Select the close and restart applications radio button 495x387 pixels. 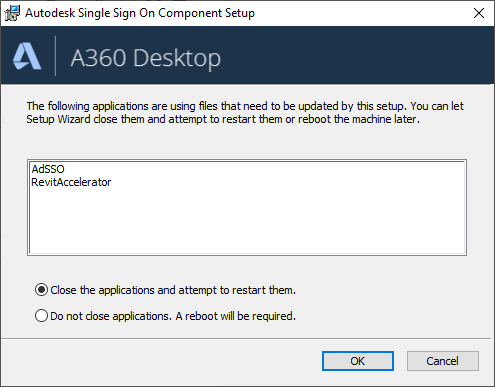41,290
